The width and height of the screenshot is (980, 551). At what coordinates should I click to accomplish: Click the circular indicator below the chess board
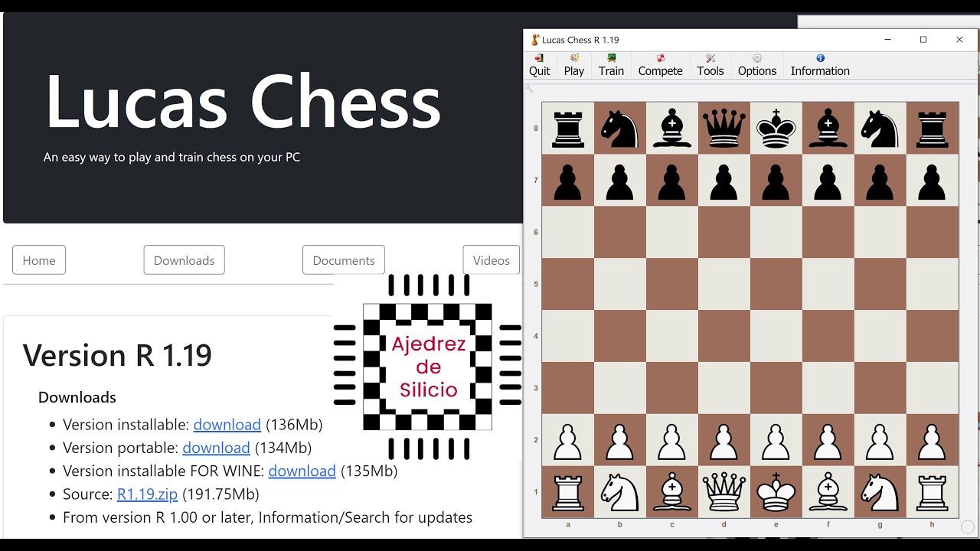tap(967, 527)
